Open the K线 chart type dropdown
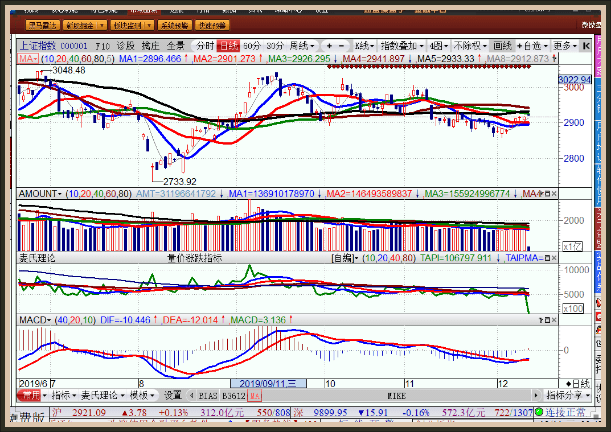Viewport: 611px width, 432px height. [x=364, y=46]
